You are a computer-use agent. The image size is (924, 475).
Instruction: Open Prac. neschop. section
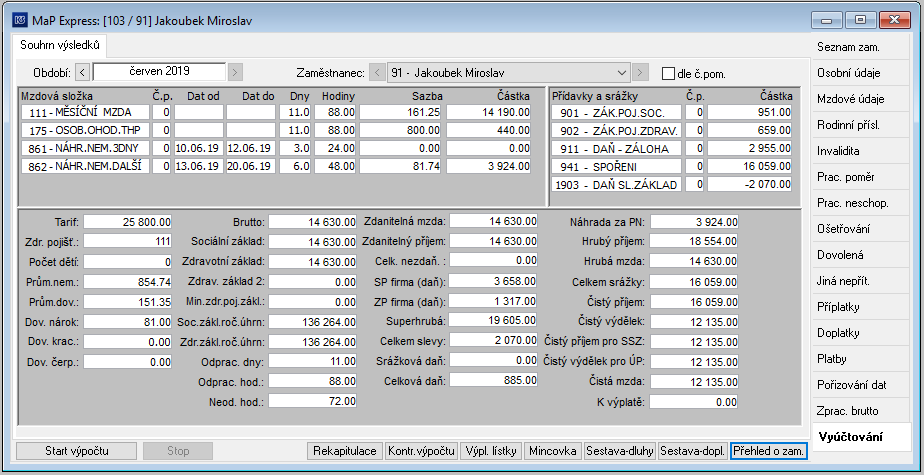pos(860,203)
